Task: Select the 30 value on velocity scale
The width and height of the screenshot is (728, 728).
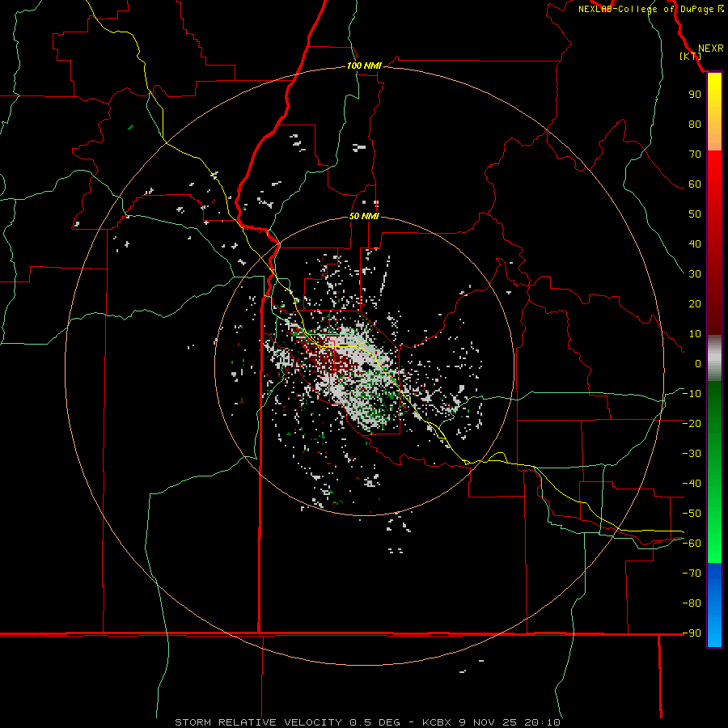Action: tap(695, 274)
